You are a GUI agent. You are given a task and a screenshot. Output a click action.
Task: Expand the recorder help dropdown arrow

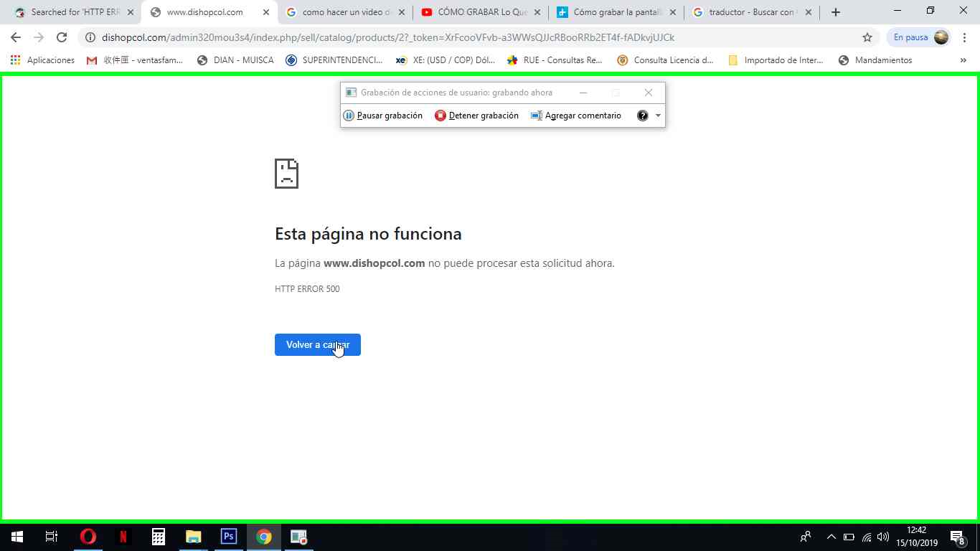[x=658, y=116]
